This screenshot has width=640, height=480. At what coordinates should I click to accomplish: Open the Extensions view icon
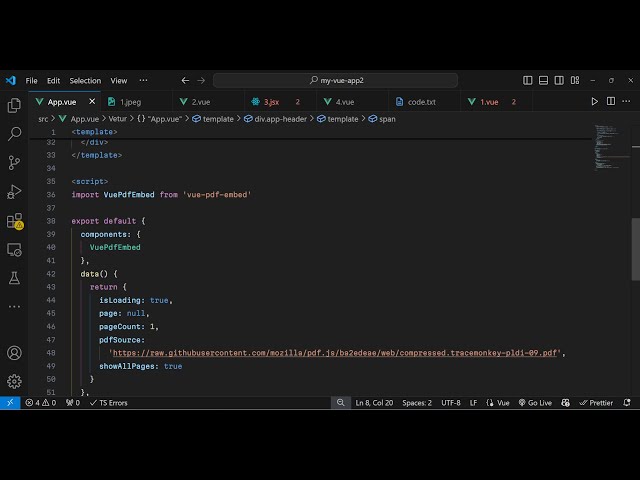tap(14, 221)
